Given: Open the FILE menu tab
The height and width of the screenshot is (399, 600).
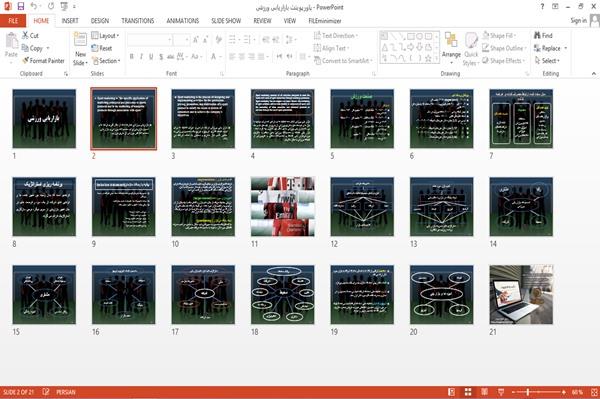Looking at the screenshot, I should 13,21.
